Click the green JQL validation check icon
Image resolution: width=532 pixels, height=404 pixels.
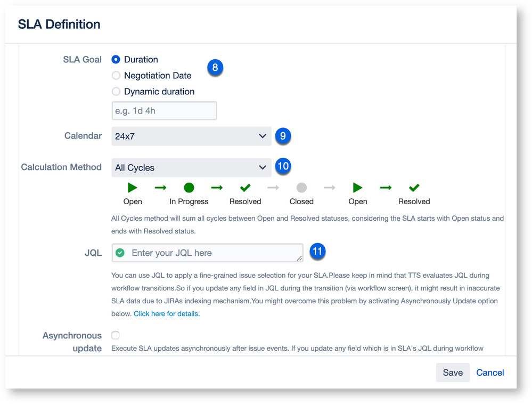120,253
